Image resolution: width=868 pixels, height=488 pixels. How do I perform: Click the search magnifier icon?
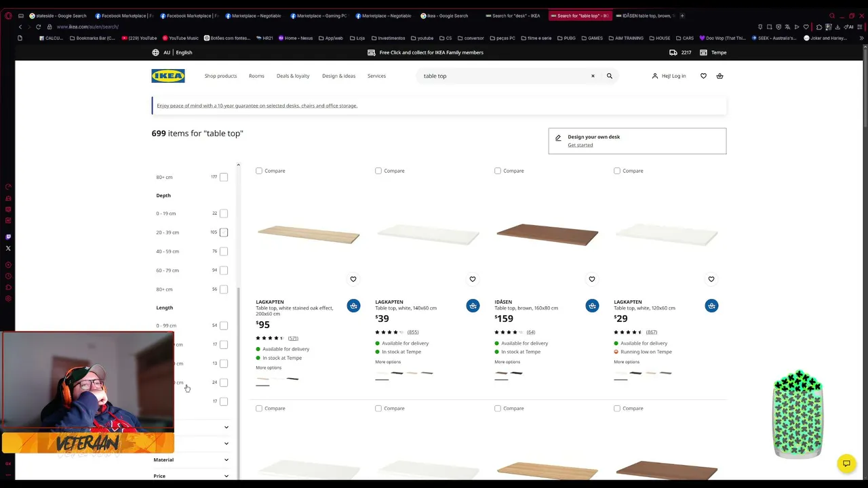coord(610,76)
